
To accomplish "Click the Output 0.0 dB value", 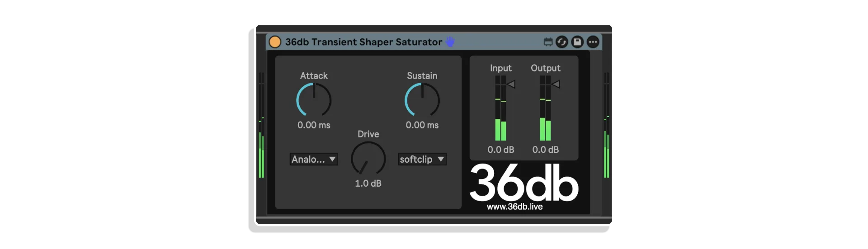I will (546, 150).
